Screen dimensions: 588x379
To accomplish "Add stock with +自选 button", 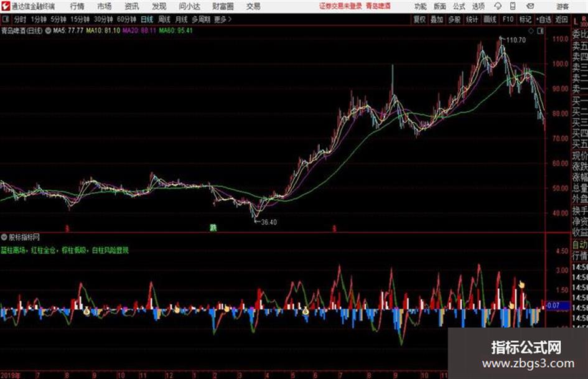I will [543, 19].
